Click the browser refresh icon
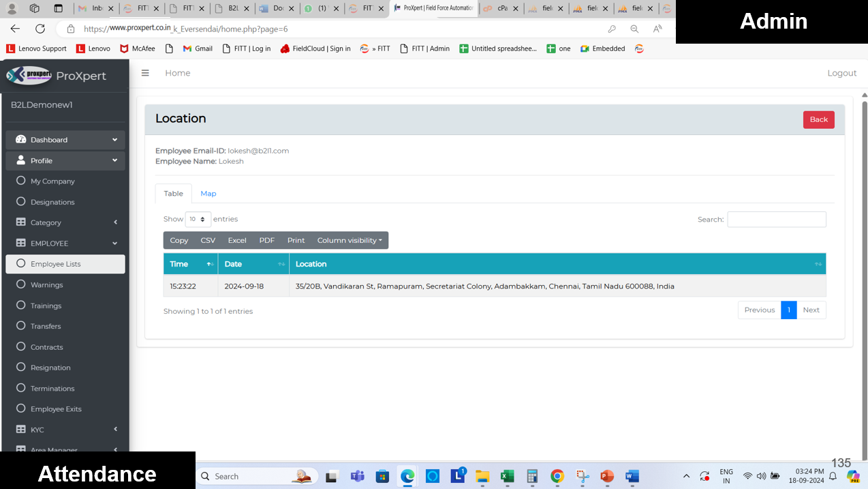Screen dimensions: 868x489 pos(40,29)
